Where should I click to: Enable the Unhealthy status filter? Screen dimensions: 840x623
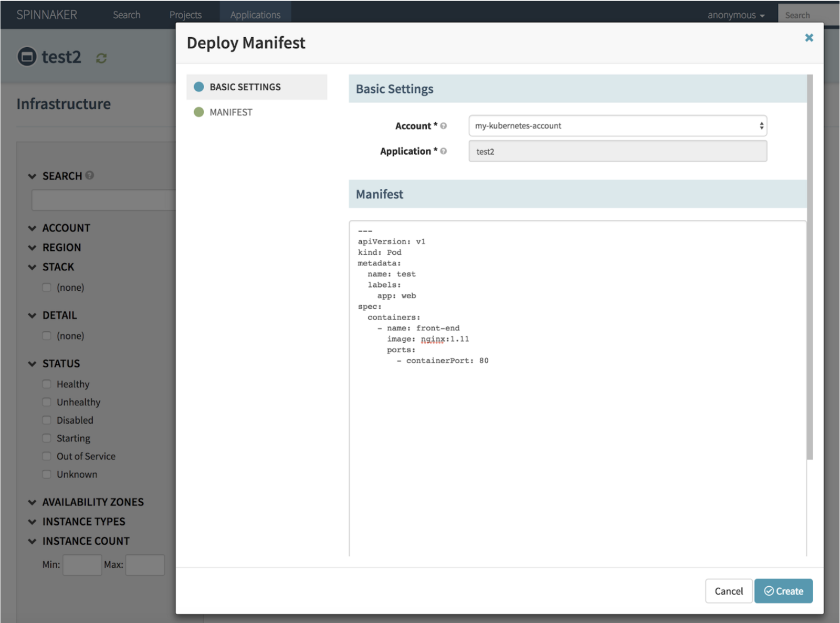pyautogui.click(x=47, y=402)
